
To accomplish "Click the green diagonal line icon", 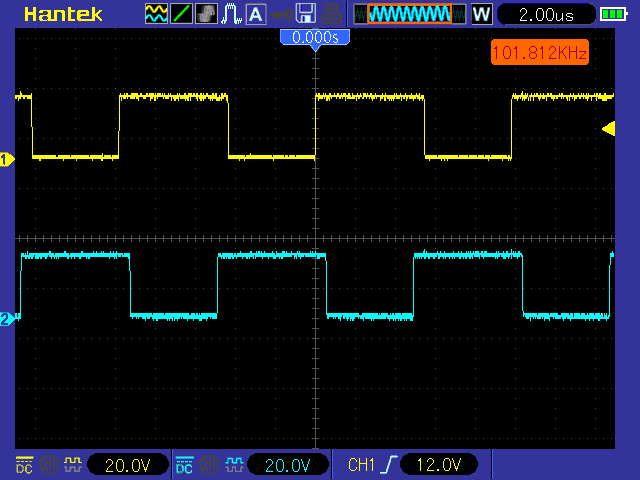I will (x=182, y=14).
